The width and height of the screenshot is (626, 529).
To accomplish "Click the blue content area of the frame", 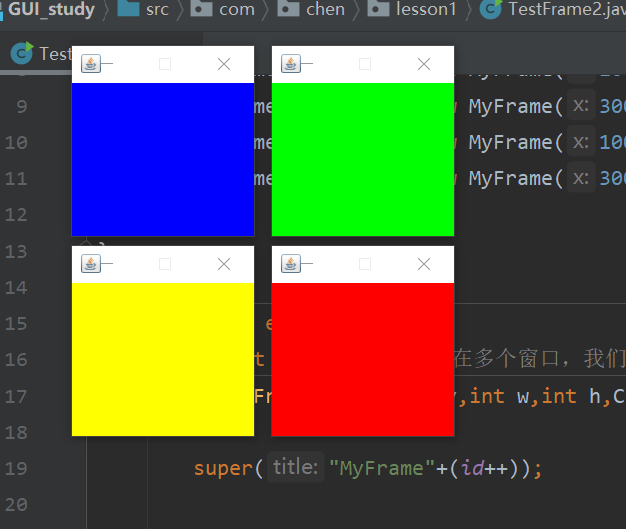I will [163, 159].
